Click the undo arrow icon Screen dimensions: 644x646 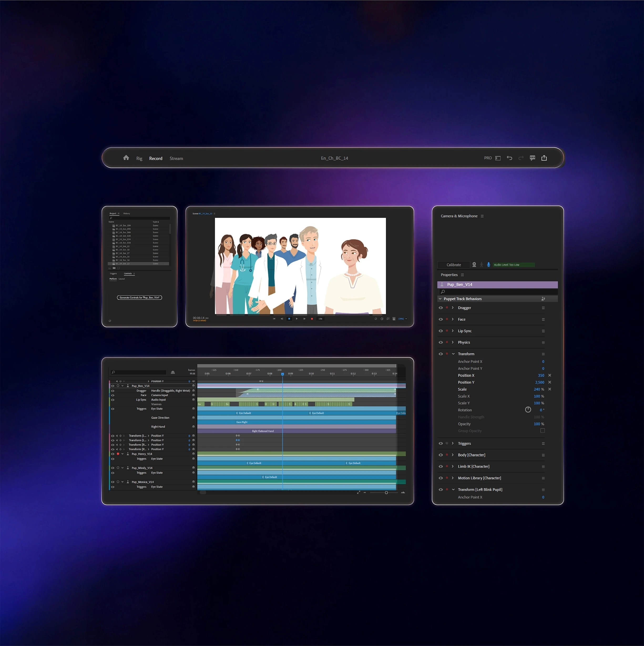point(509,158)
